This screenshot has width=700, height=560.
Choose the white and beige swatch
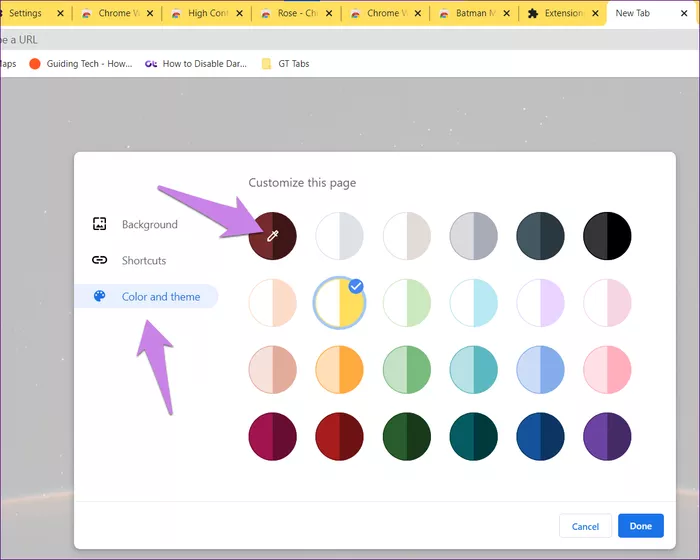(407, 236)
